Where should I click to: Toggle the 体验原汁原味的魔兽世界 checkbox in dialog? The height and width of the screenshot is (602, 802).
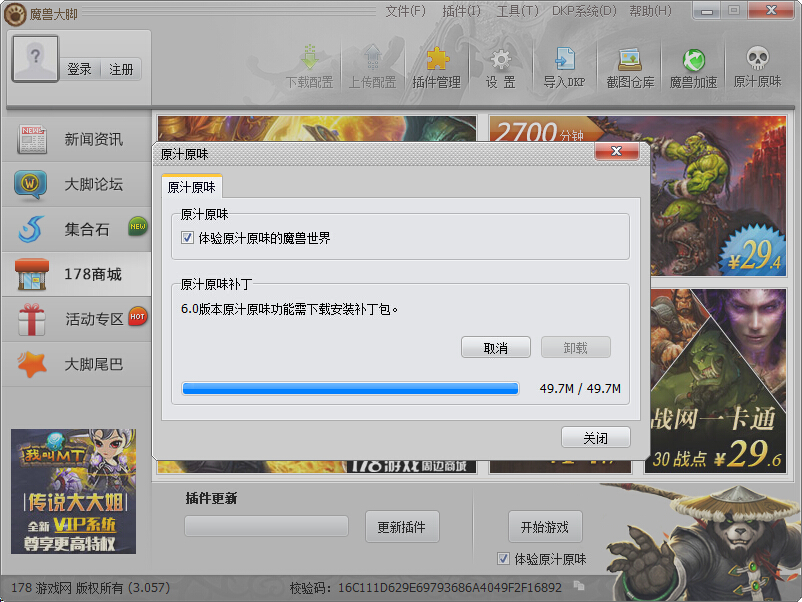188,237
